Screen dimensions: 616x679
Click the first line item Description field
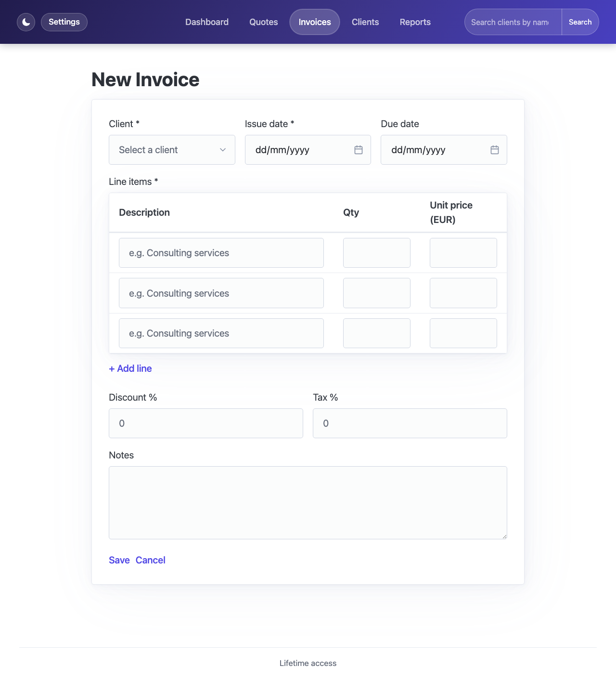(x=221, y=253)
